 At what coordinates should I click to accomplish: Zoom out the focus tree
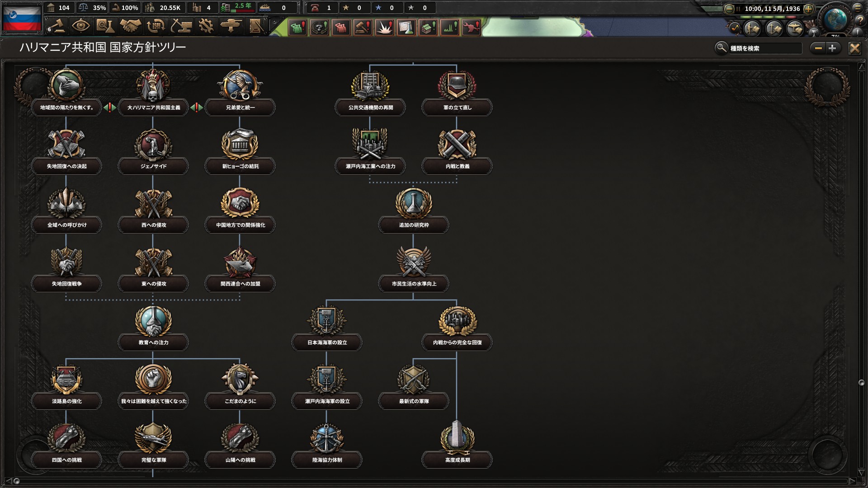tap(817, 48)
